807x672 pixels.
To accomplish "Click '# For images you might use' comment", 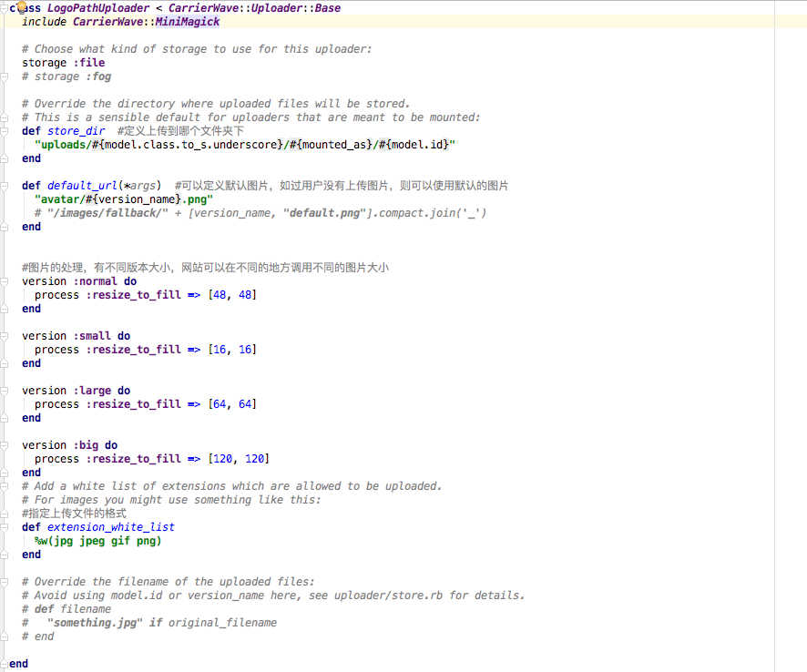I will click(x=171, y=500).
